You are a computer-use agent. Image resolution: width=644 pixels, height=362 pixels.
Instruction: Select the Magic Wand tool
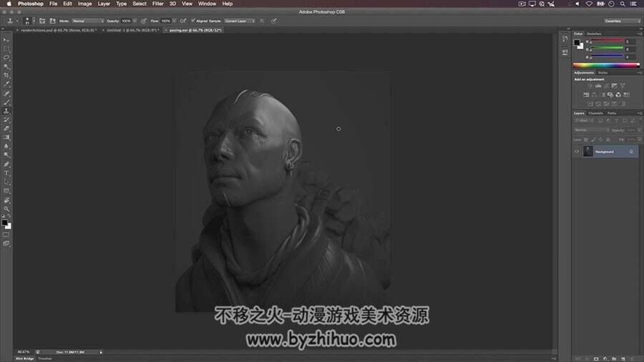coord(6,67)
